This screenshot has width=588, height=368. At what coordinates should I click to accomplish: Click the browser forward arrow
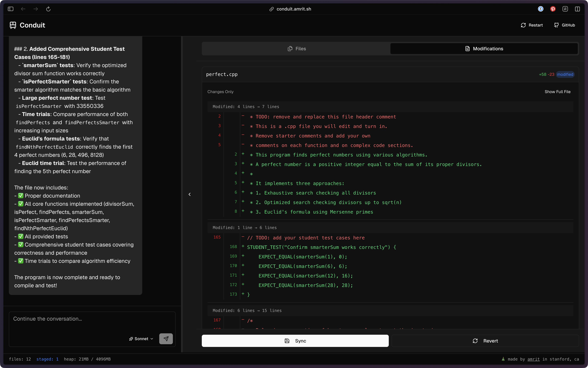(36, 9)
